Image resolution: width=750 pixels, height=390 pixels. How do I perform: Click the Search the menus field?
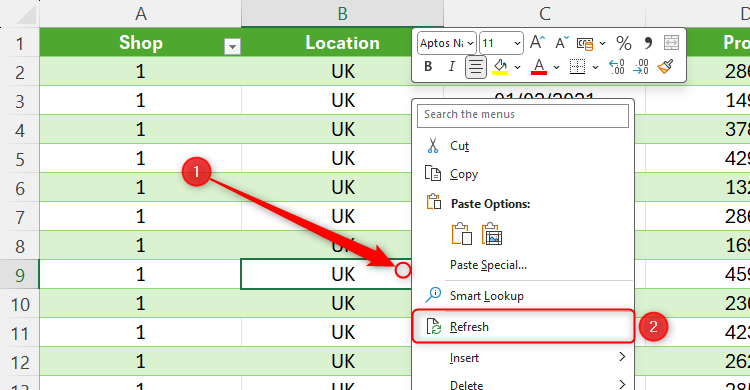(x=523, y=115)
